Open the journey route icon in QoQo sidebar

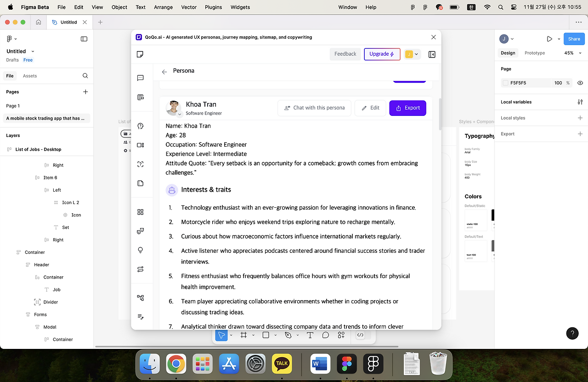pos(141,269)
